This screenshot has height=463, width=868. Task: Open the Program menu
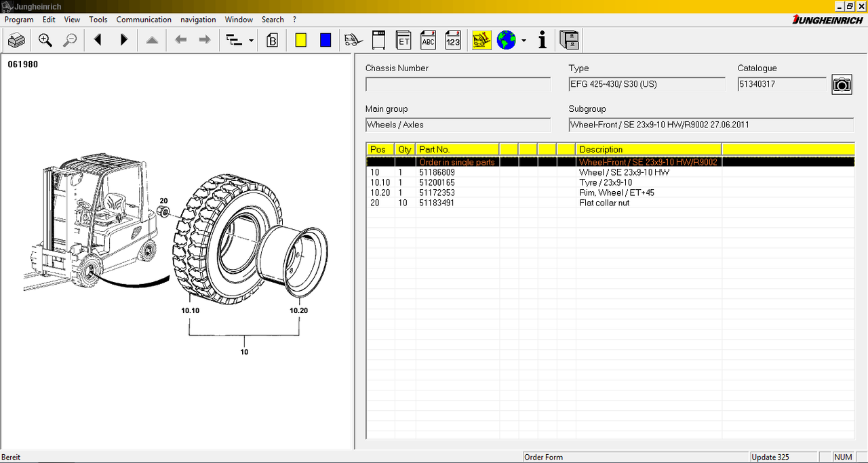19,20
